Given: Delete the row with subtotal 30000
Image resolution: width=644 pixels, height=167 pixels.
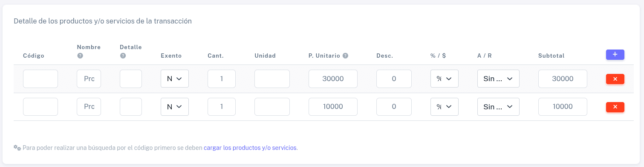Looking at the screenshot, I should pos(615,79).
